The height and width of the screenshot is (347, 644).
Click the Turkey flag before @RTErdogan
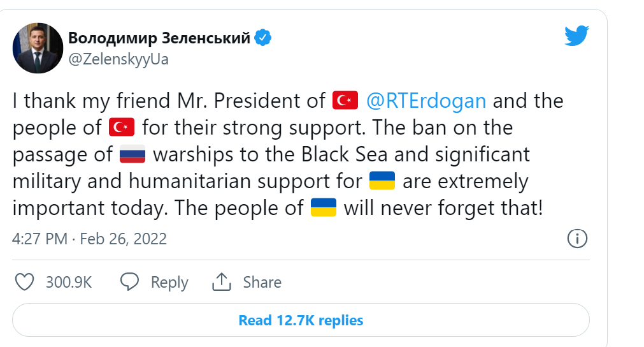pos(346,101)
